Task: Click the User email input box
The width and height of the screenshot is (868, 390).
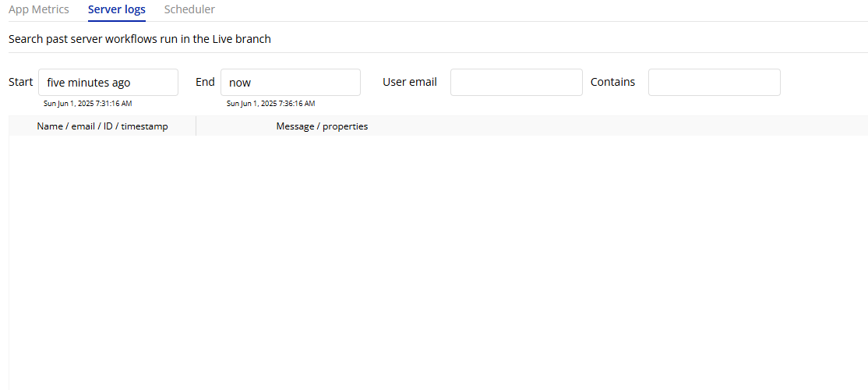Action: click(516, 83)
